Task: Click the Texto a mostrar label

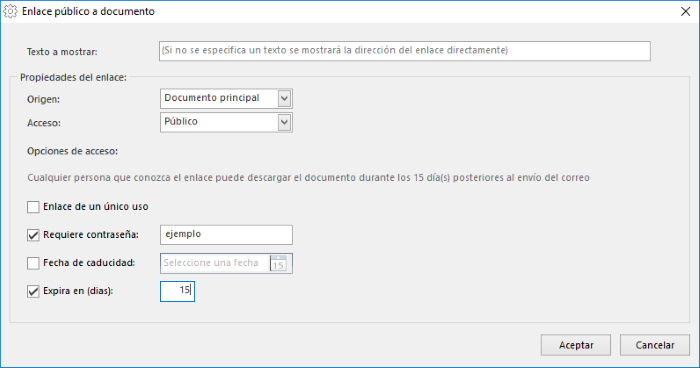Action: tap(62, 52)
